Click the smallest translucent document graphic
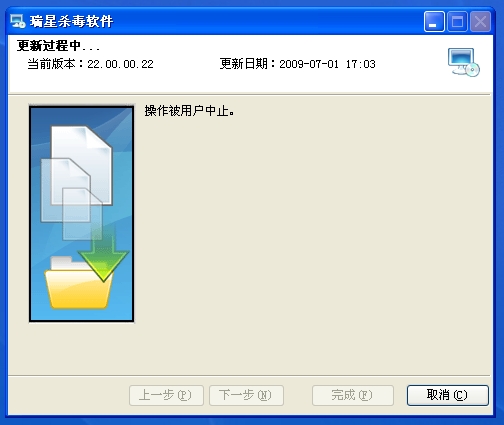Screen dimensions: 504x425 82,214
